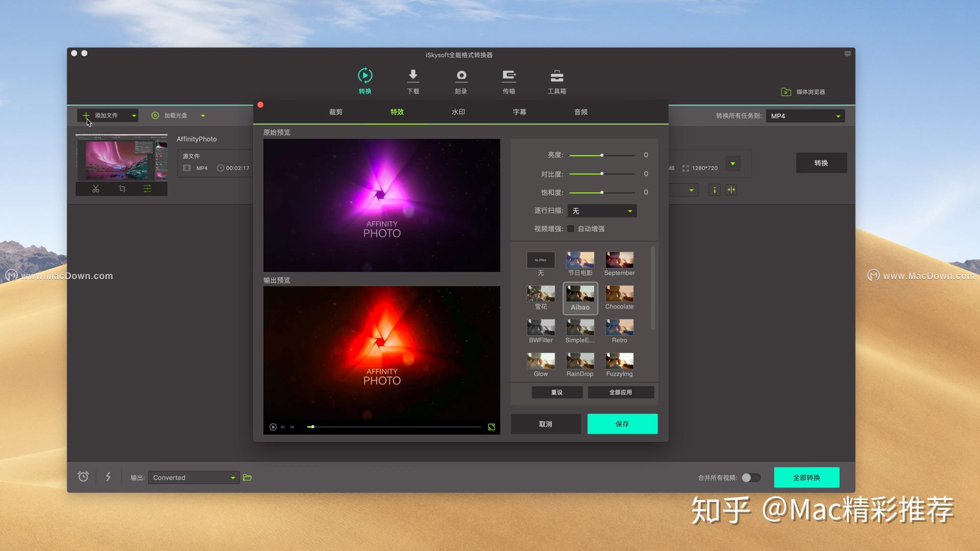Adjust the brightness slider

pyautogui.click(x=602, y=155)
